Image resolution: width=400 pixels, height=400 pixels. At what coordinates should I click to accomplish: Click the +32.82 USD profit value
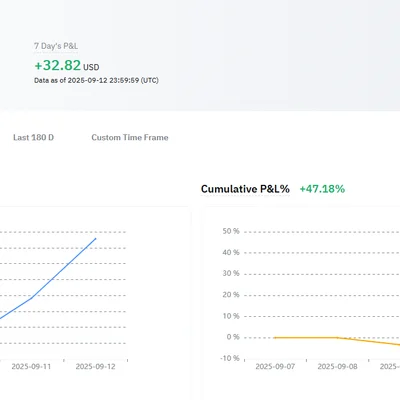(x=67, y=65)
